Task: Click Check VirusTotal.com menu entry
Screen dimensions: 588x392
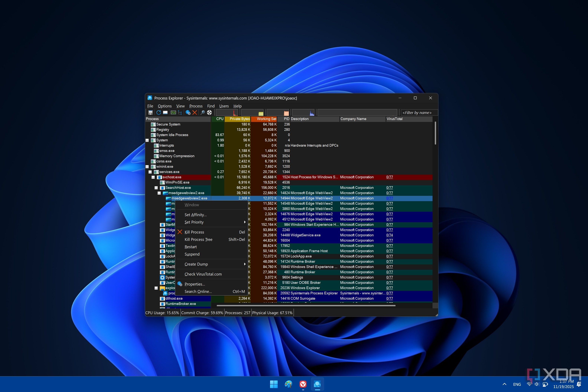Action: tap(203, 274)
